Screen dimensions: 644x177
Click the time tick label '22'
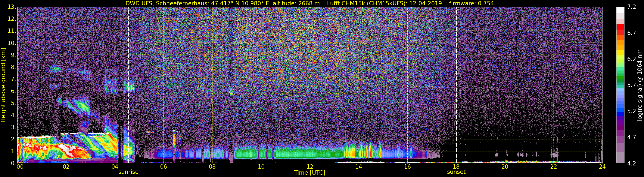[x=554, y=167]
